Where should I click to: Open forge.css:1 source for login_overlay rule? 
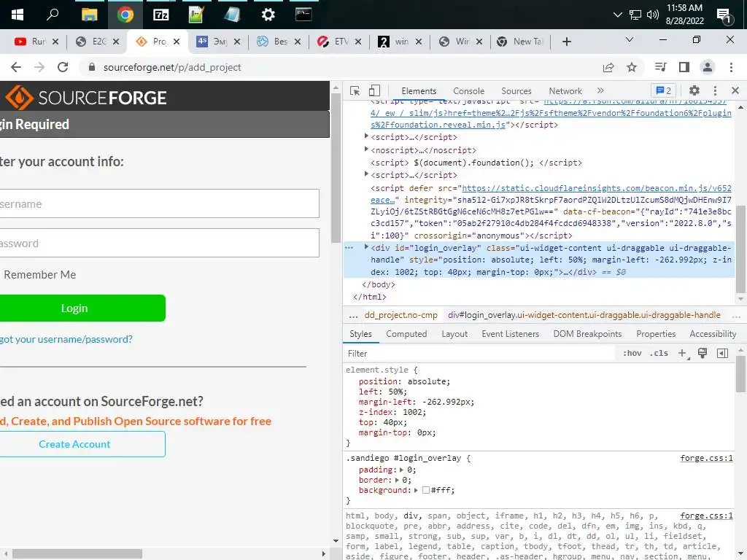pos(706,458)
